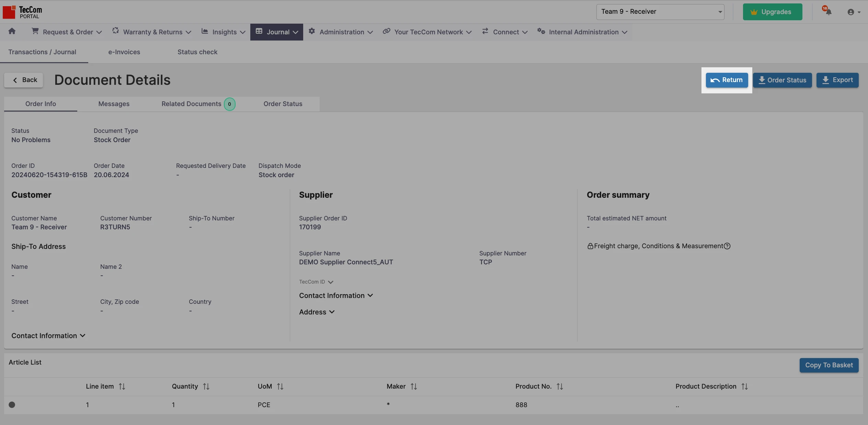Click the help icon beside Freight charge
868x425 pixels.
(x=727, y=246)
